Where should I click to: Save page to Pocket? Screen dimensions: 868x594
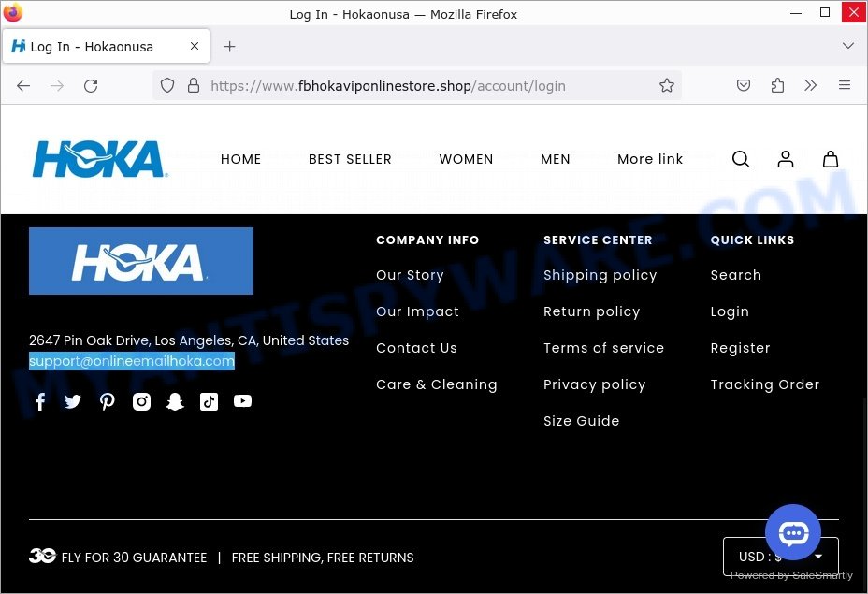[x=744, y=85]
